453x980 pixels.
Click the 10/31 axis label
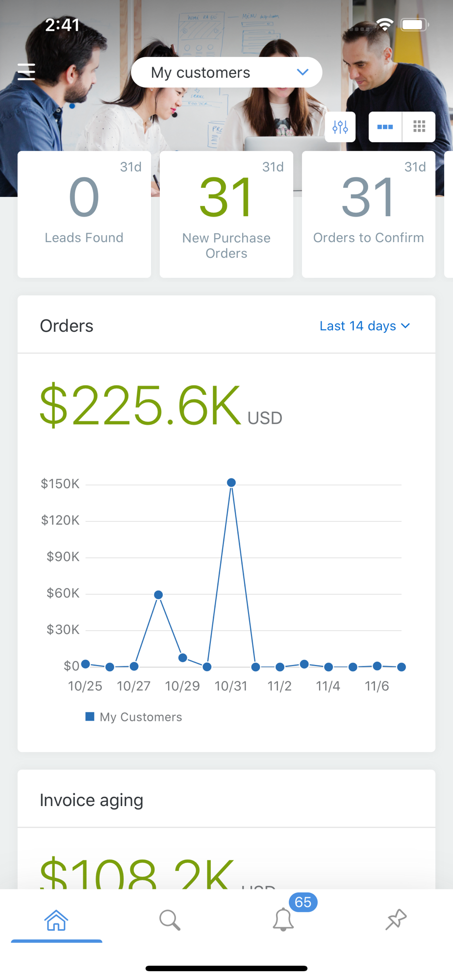click(x=231, y=686)
